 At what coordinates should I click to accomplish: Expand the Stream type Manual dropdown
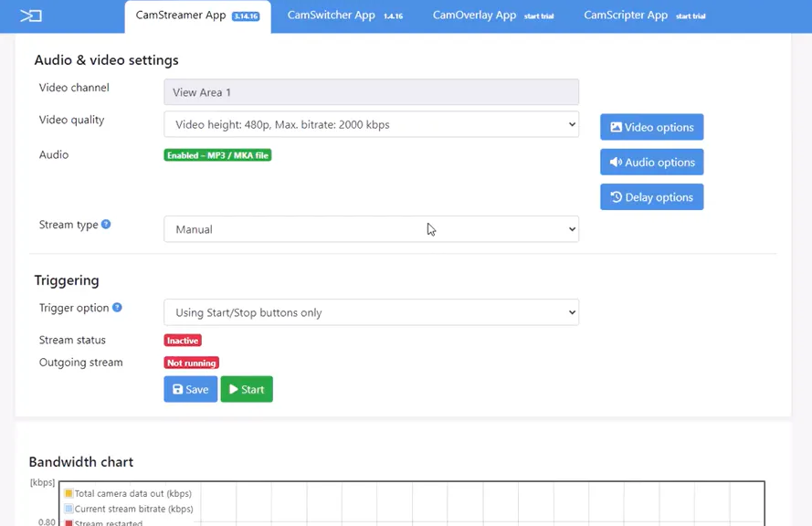[x=372, y=229]
